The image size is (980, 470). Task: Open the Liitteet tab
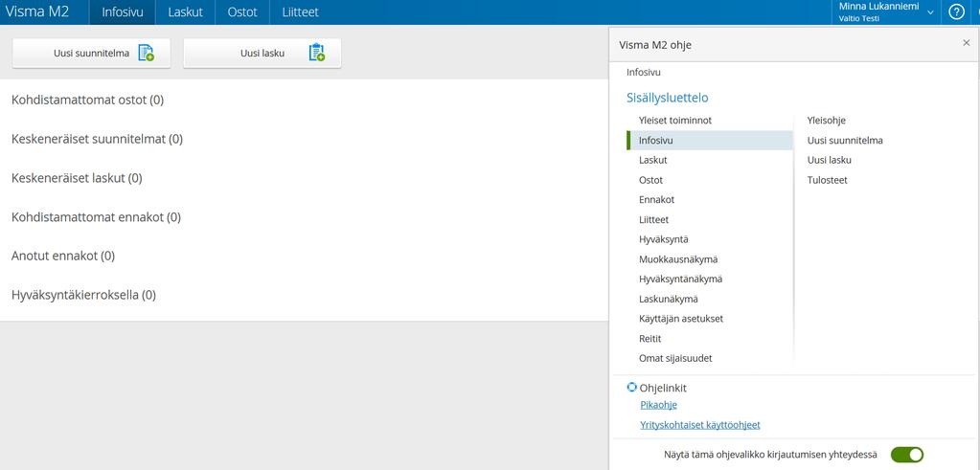(x=300, y=11)
